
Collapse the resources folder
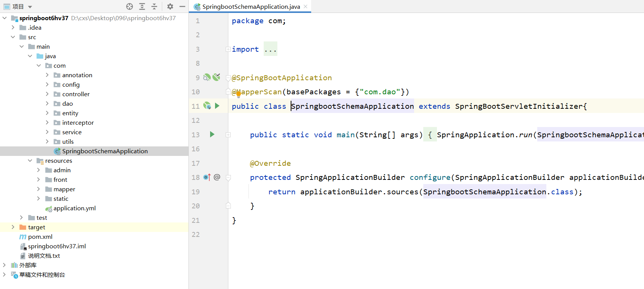[30, 160]
